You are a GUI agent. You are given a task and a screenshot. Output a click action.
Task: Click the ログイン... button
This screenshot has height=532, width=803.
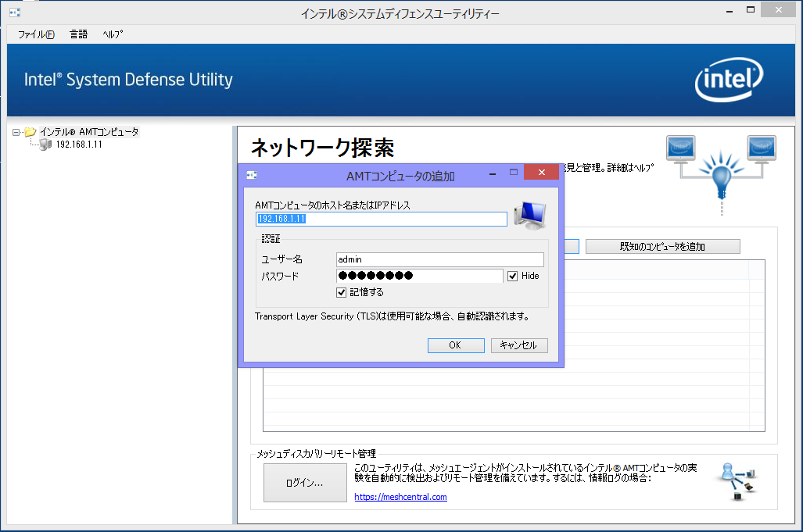click(x=305, y=483)
